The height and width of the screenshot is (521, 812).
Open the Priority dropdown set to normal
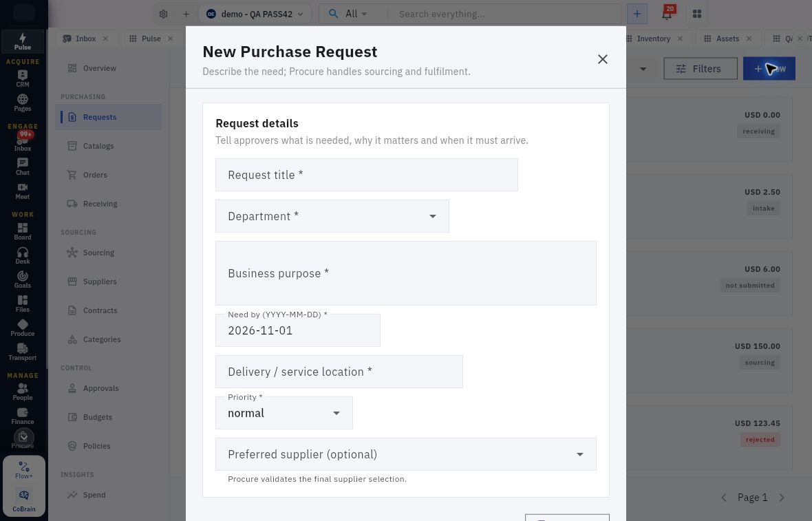[x=284, y=413]
